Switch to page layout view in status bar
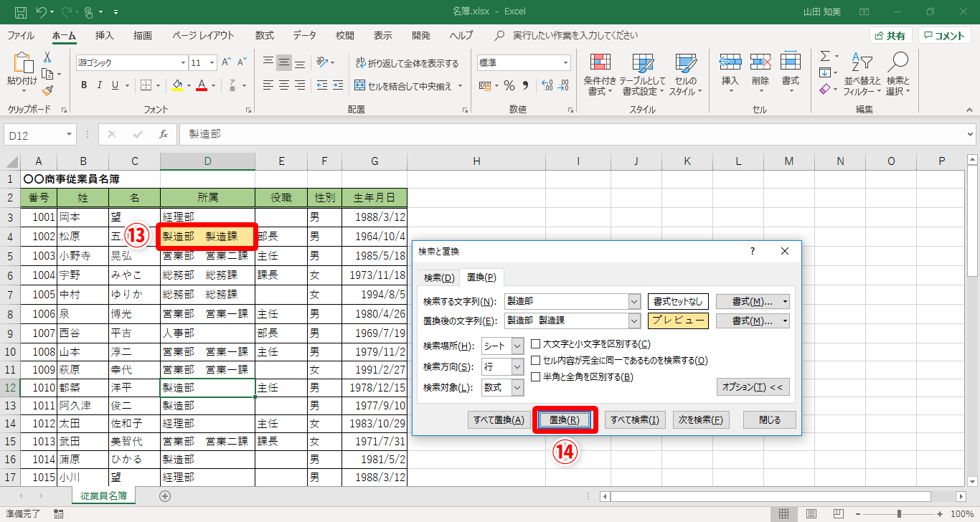Image resolution: width=980 pixels, height=522 pixels. pos(810,513)
